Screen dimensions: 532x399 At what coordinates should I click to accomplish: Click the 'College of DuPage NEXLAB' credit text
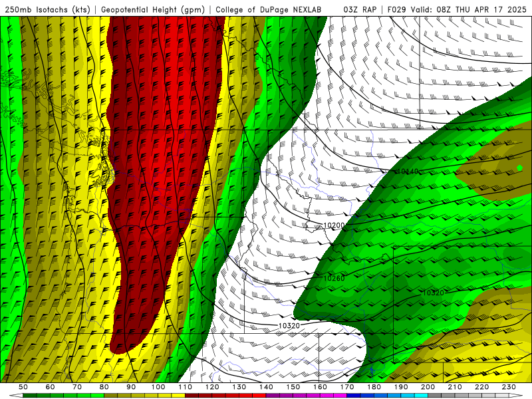[x=268, y=9]
